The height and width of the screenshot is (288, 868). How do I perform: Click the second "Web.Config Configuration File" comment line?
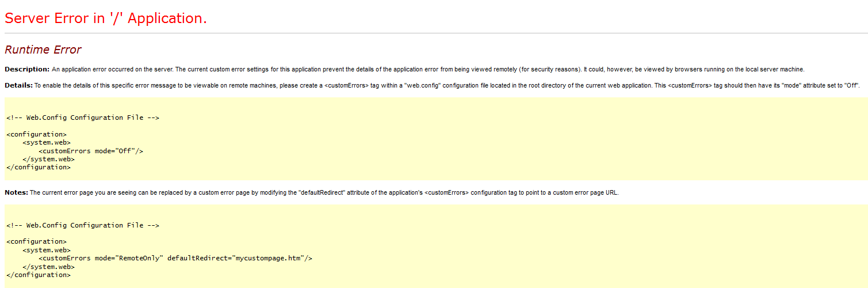click(83, 225)
